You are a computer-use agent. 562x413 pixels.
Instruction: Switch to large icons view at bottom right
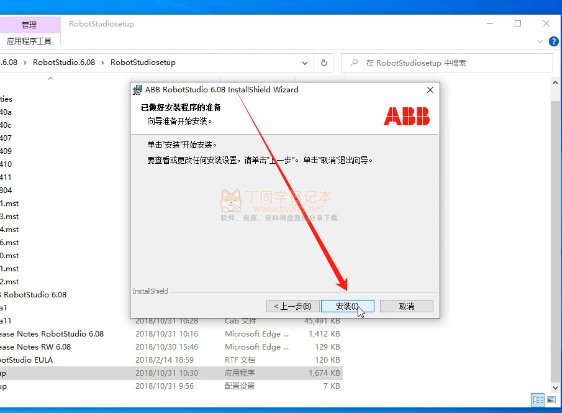552,400
